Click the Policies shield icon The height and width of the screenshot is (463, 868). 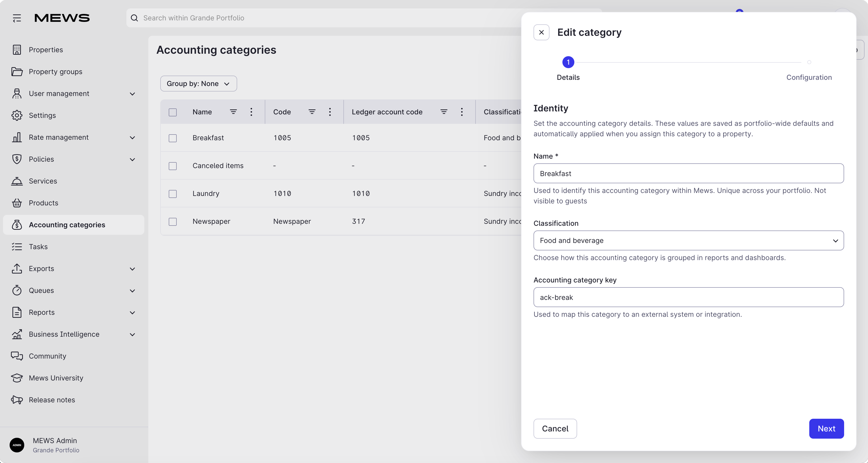[17, 159]
